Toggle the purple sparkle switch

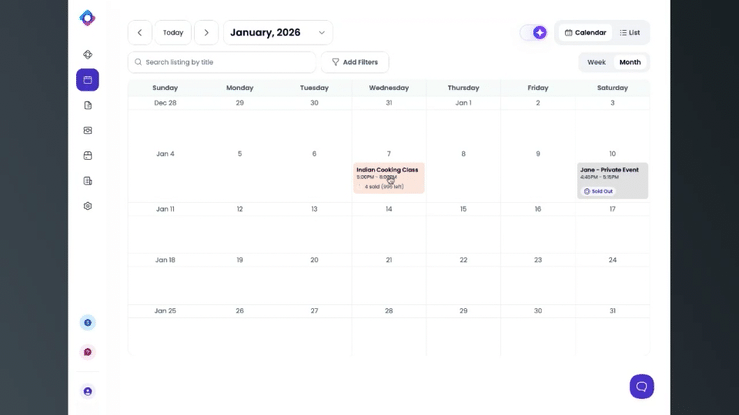click(534, 33)
